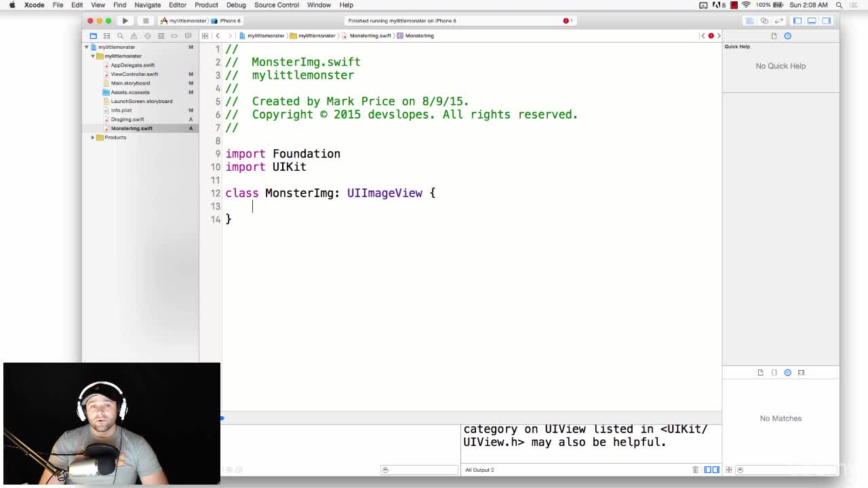Image resolution: width=868 pixels, height=488 pixels.
Task: Open the File menu
Action: point(58,5)
